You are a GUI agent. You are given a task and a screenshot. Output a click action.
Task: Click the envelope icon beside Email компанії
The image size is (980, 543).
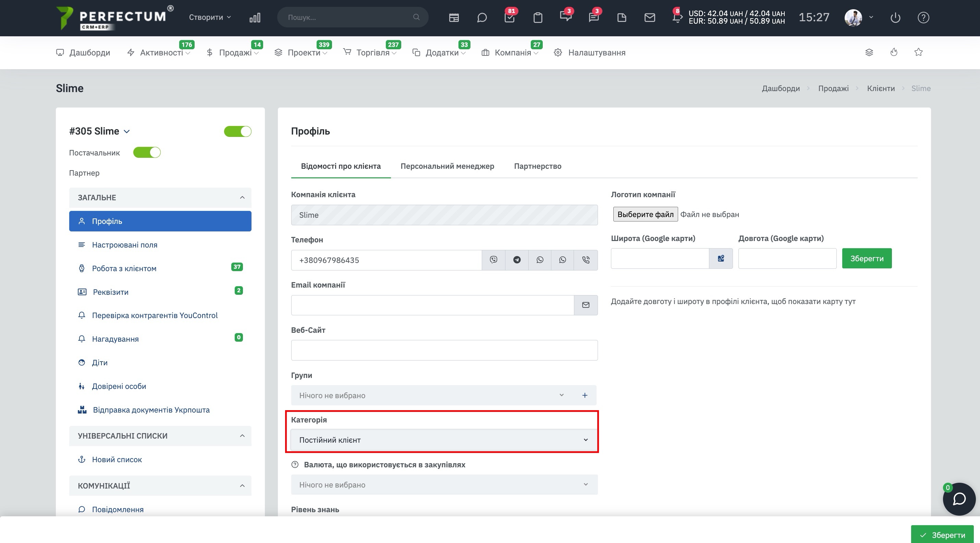586,305
